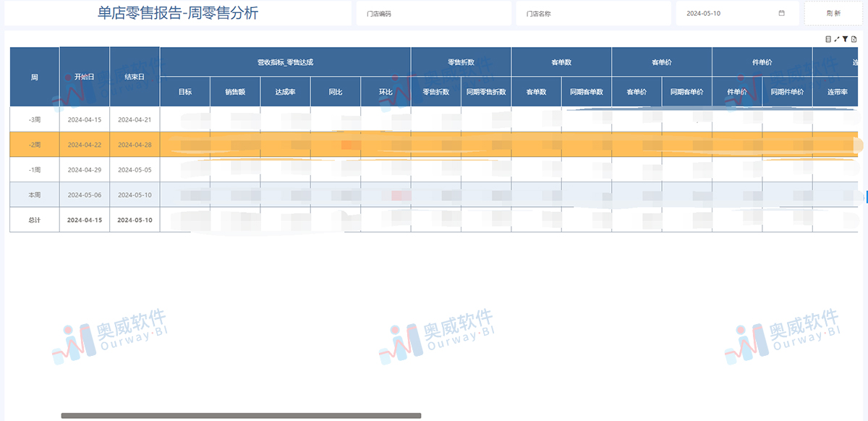Screen dimensions: 868x421
Task: Click the 销售额 column header
Action: click(235, 92)
